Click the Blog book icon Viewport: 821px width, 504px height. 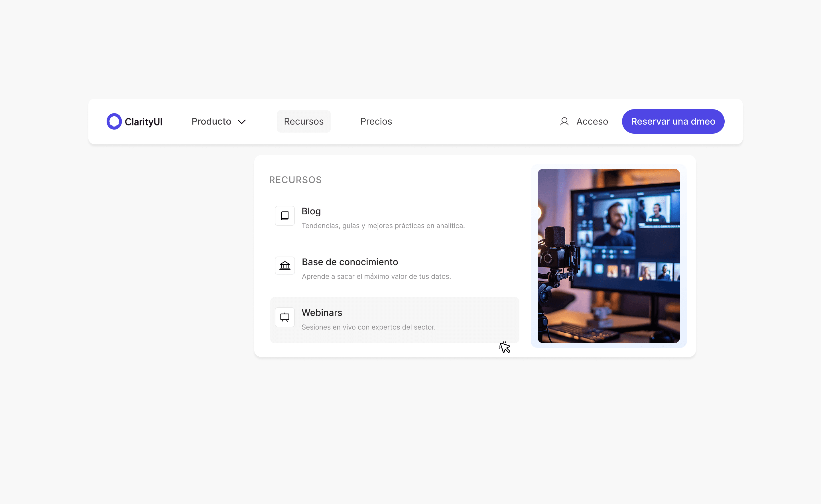(x=285, y=216)
